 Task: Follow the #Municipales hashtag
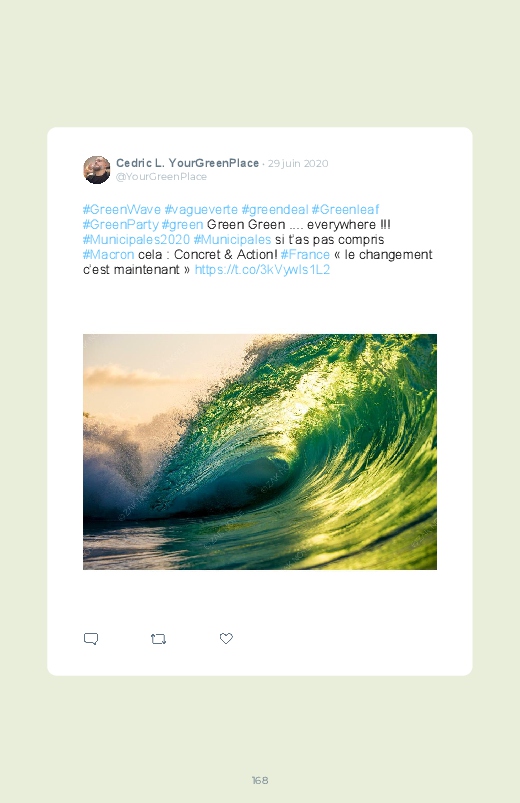coord(232,239)
